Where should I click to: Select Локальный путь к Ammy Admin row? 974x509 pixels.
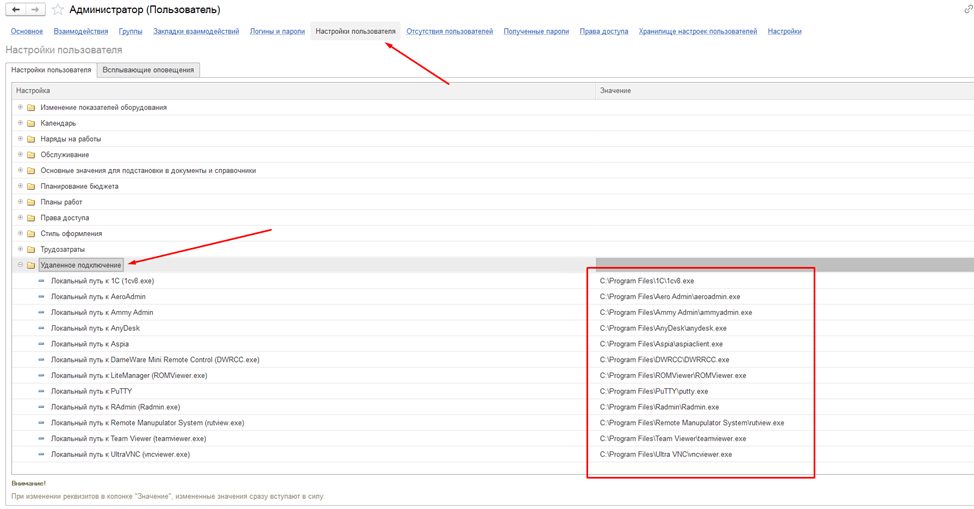102,313
